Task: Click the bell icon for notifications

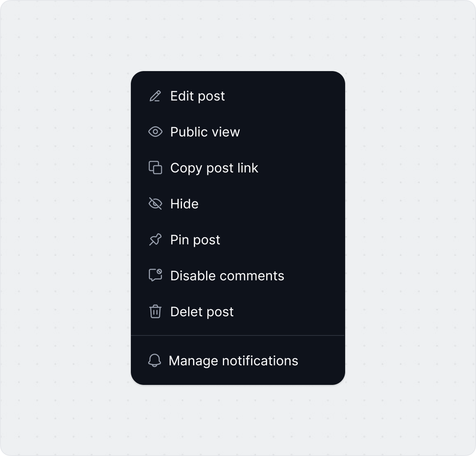Action: tap(155, 360)
